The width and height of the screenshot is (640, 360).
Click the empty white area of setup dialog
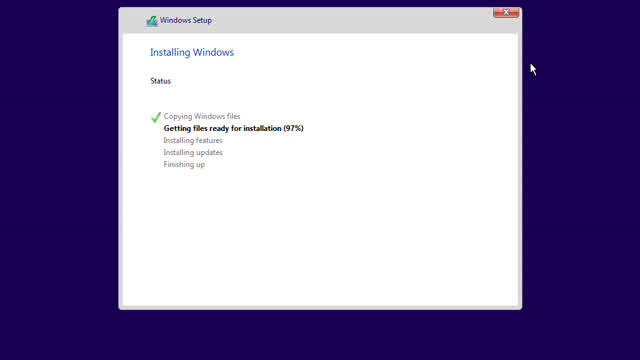(x=320, y=237)
